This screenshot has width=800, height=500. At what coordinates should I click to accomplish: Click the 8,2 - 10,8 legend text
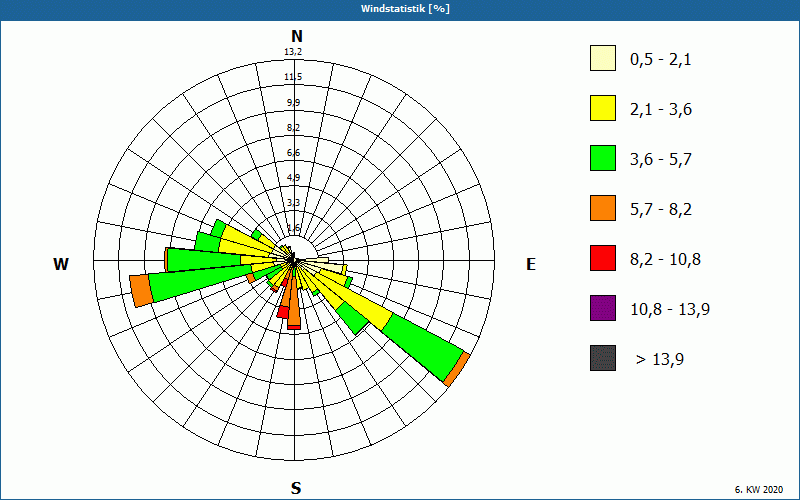(x=665, y=260)
